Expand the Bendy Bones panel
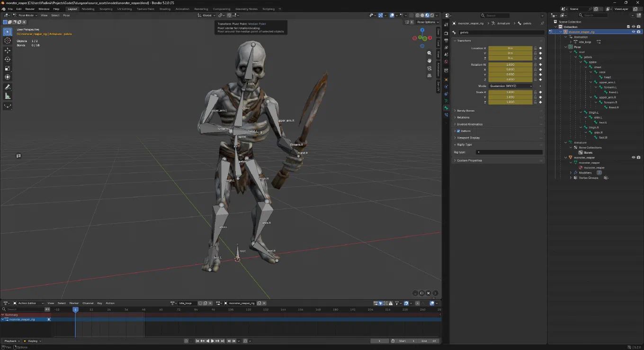This screenshot has width=644, height=350. [x=466, y=111]
